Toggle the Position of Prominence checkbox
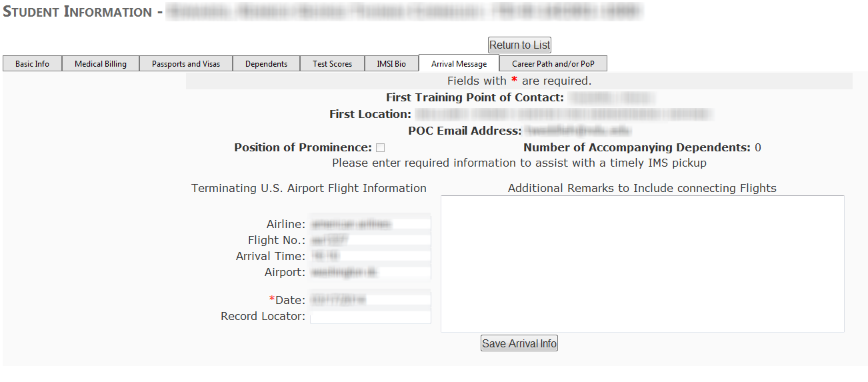868x382 pixels. click(381, 148)
